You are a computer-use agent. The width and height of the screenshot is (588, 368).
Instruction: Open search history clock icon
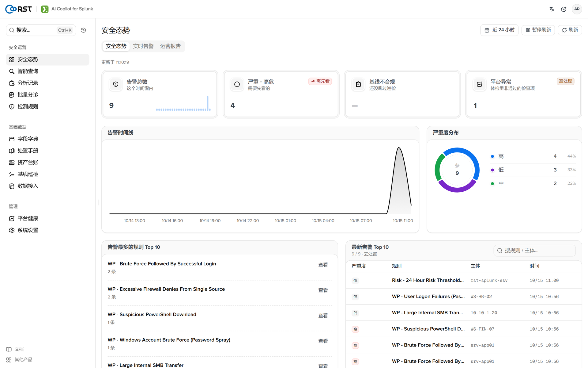pos(83,30)
